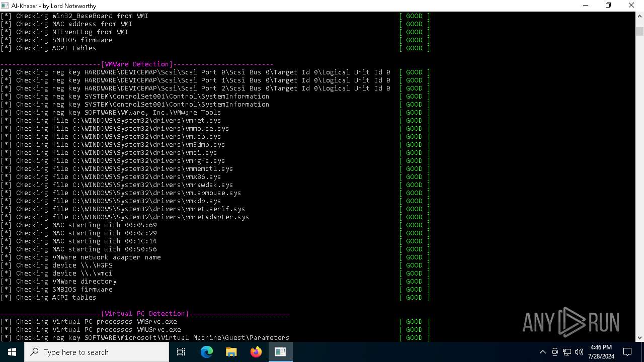Click the Task View taskbar icon
This screenshot has height=362, width=644.
coord(181,352)
